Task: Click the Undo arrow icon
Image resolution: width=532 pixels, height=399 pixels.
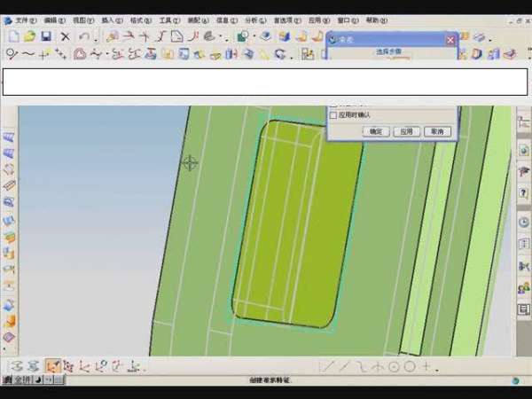Action: (82, 36)
